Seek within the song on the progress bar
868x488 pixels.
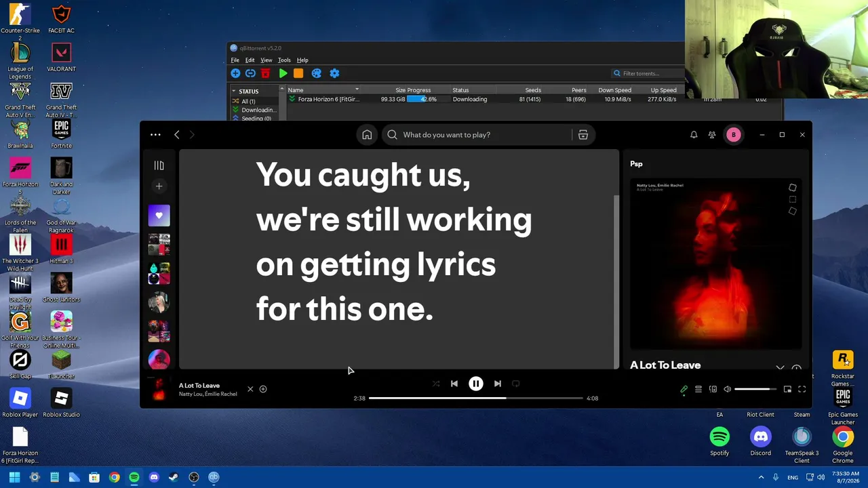[x=476, y=398]
